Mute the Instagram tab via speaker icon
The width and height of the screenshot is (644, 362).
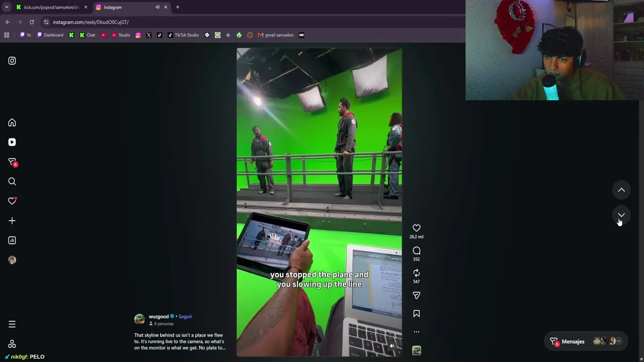[157, 7]
